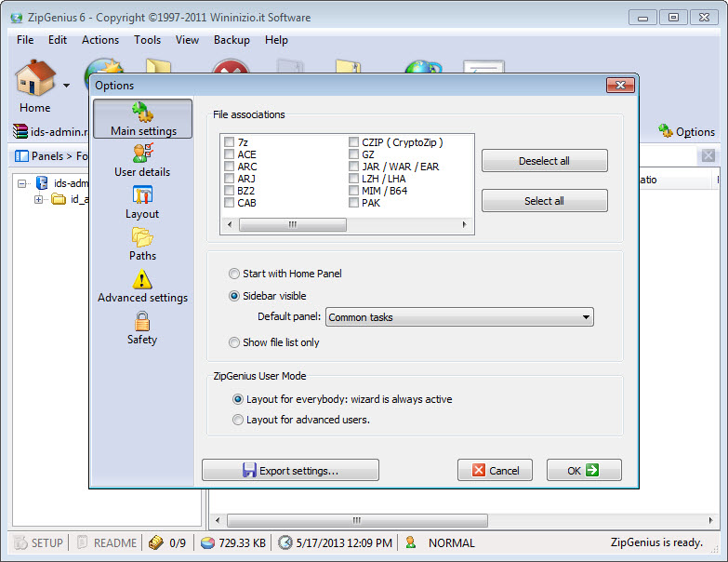Open the Home button dropdown arrow
The width and height of the screenshot is (728, 562).
coord(66,86)
